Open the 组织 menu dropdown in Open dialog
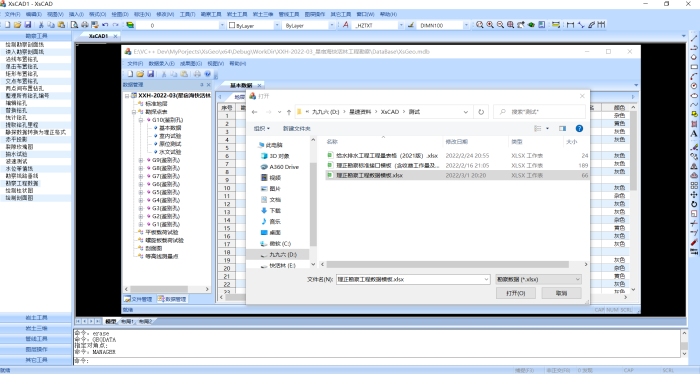700x374 pixels. click(x=262, y=129)
